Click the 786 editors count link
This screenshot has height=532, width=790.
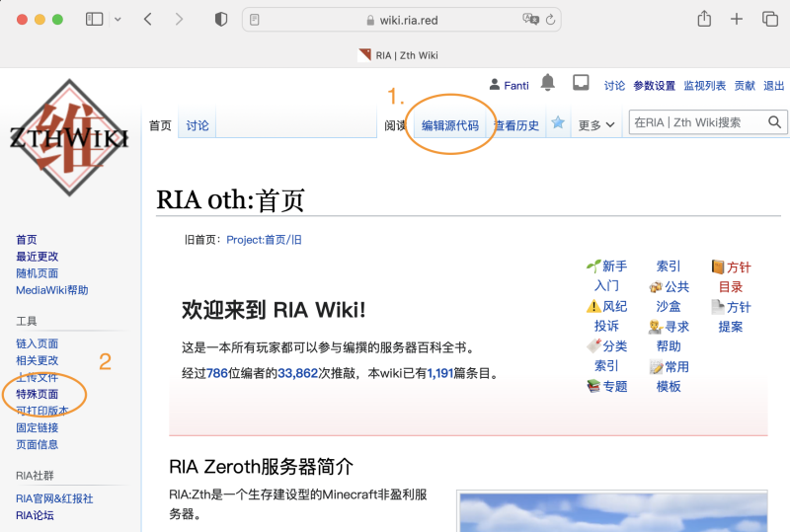217,373
